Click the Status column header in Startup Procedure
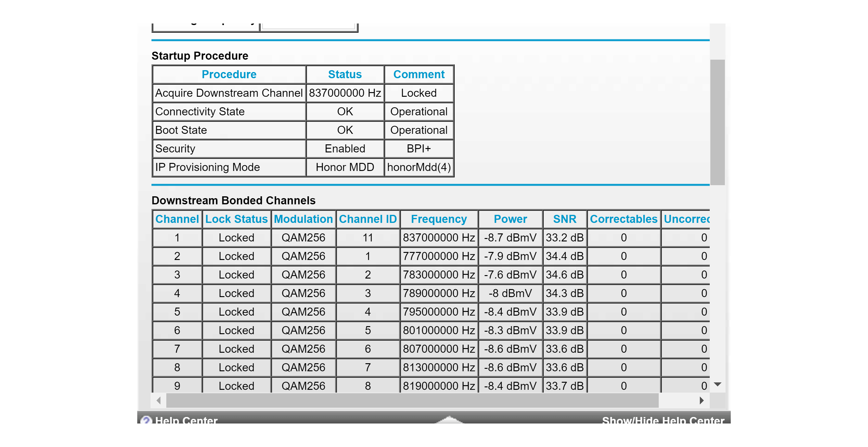 [x=345, y=74]
